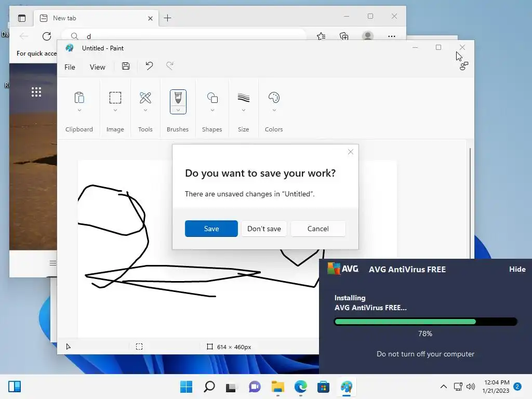Open the View menu in Paint
The width and height of the screenshot is (532, 399).
[x=97, y=67]
